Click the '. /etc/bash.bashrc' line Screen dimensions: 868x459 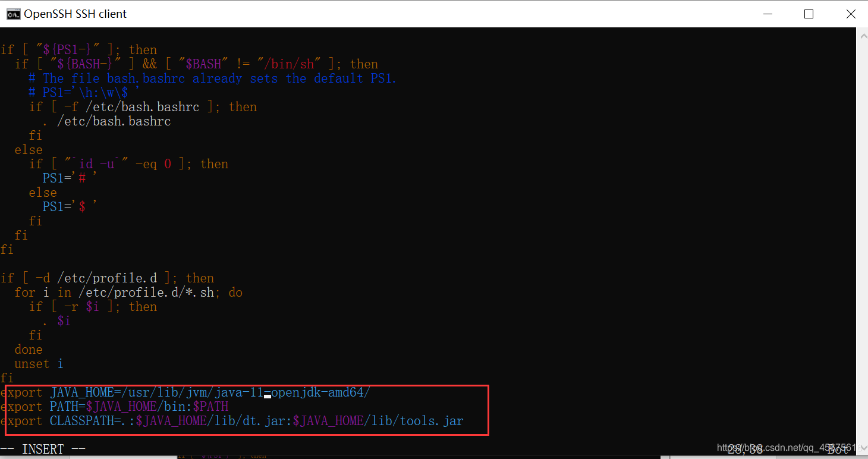coord(107,121)
